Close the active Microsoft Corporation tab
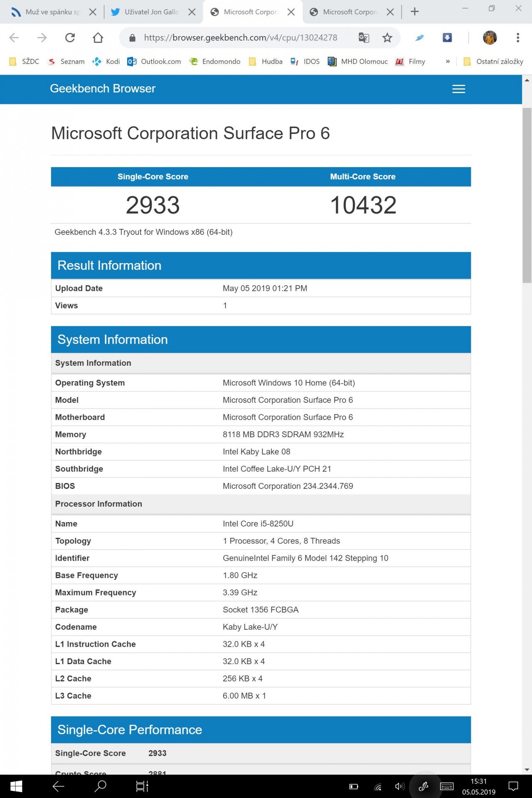This screenshot has width=532, height=798. click(291, 12)
